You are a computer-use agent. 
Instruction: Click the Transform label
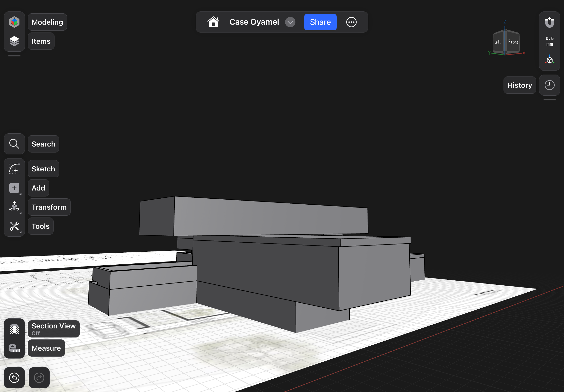point(49,207)
